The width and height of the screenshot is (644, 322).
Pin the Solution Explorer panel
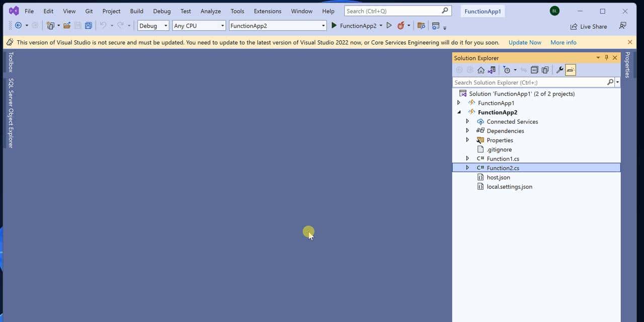(x=606, y=57)
